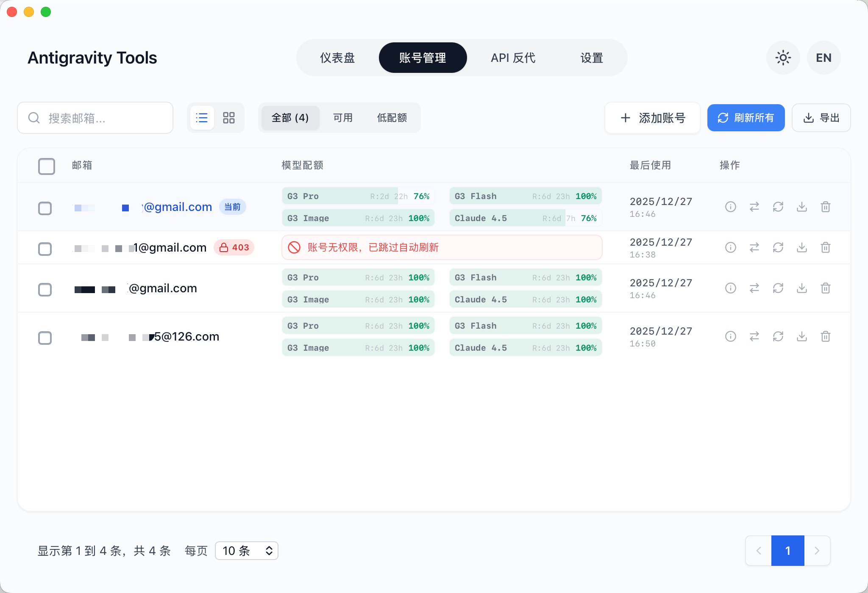Select list view layout icon
This screenshot has height=593, width=868.
tap(202, 118)
